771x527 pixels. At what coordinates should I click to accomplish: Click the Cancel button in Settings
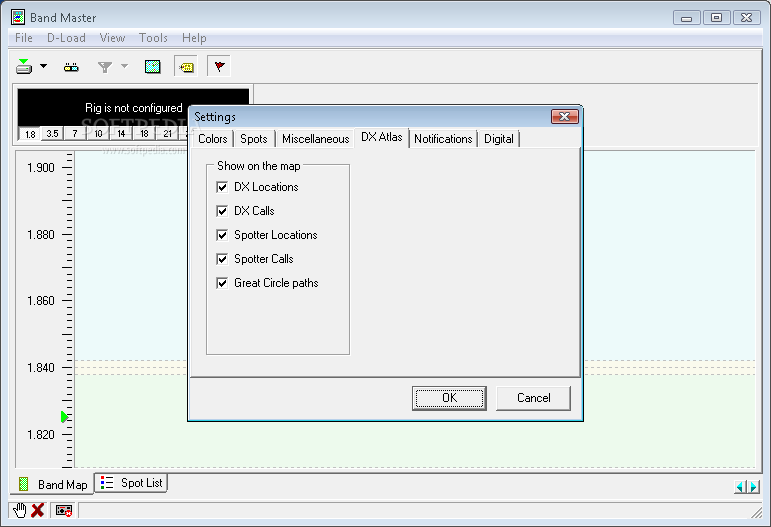534,398
